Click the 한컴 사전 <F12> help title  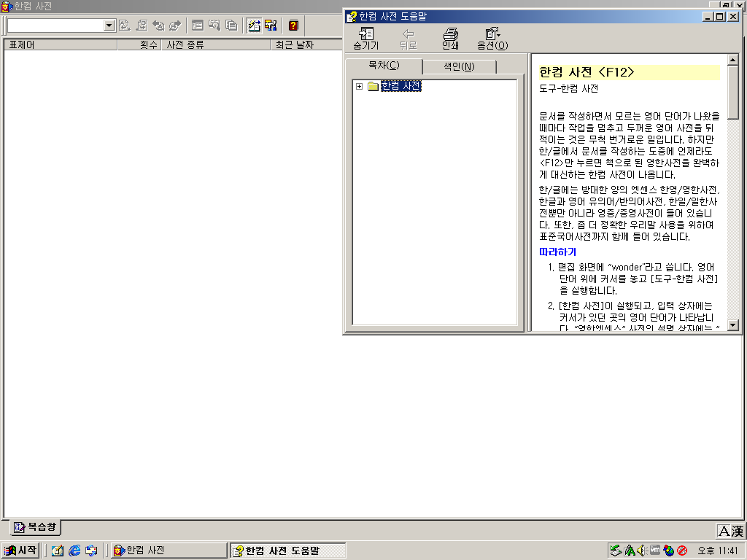click(x=587, y=72)
